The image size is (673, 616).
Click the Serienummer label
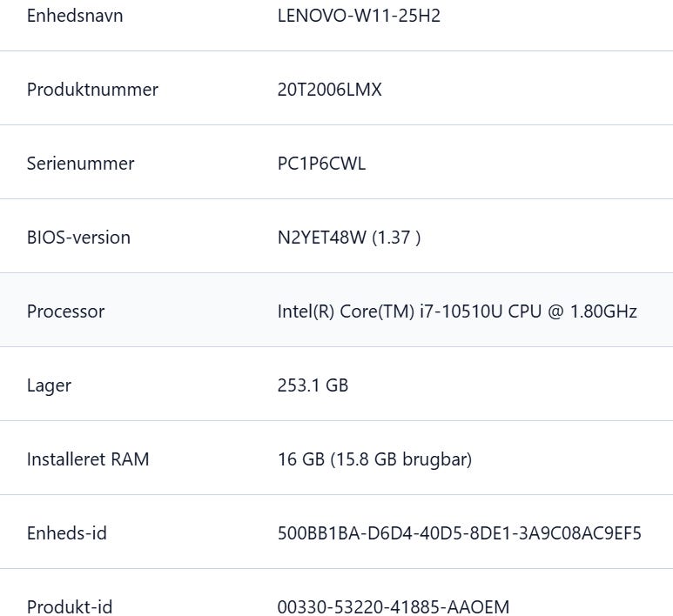point(80,164)
